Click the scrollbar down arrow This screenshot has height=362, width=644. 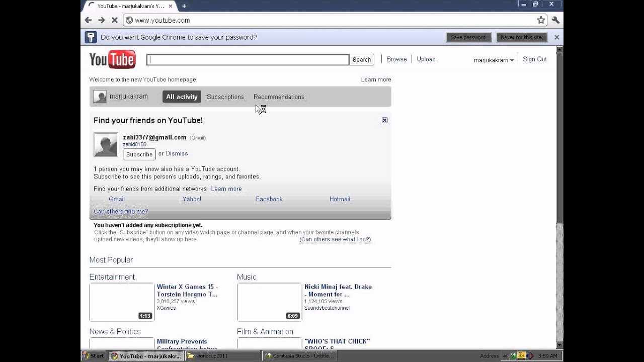[559, 345]
